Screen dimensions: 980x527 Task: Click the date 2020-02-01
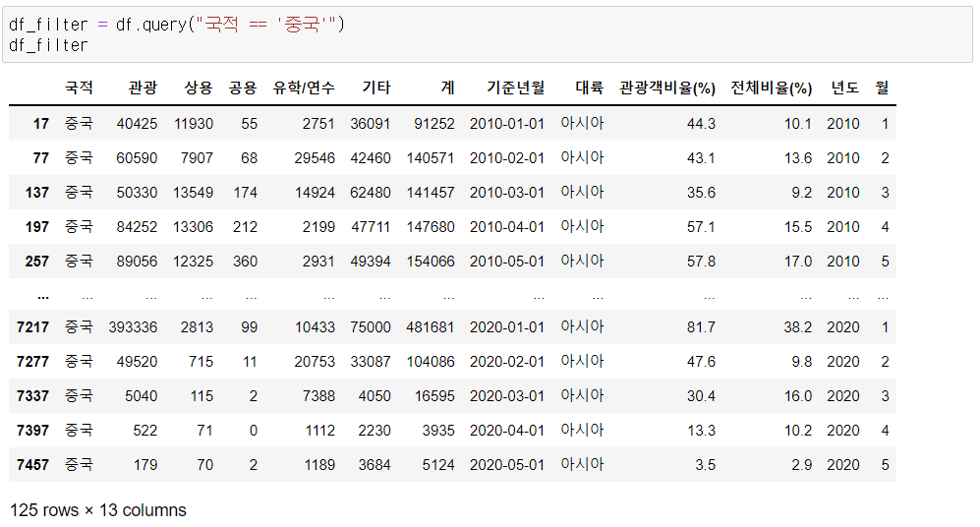507,362
